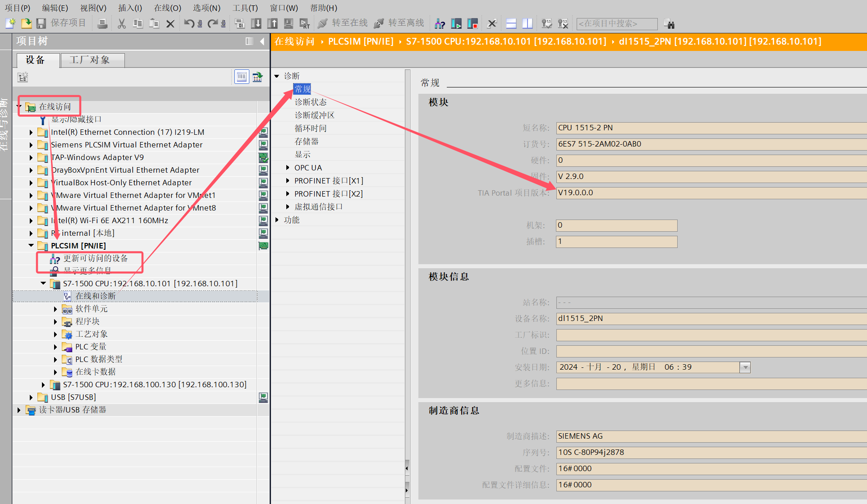Toggle the split editor vertically icon
867x504 pixels.
pos(527,23)
